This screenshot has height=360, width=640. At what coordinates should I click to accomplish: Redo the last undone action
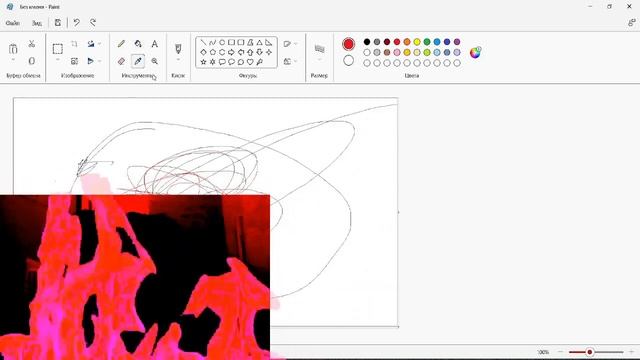pyautogui.click(x=93, y=23)
